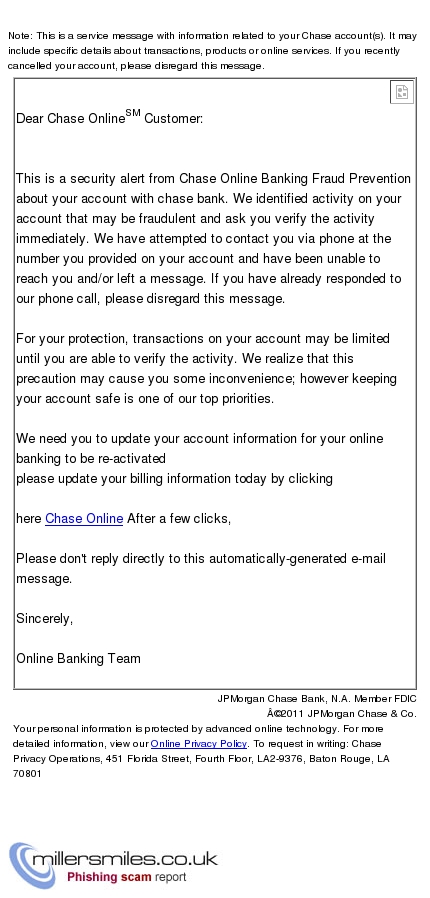The width and height of the screenshot is (430, 898).
Task: Click the SM superscript after Chase Online
Action: pos(133,113)
